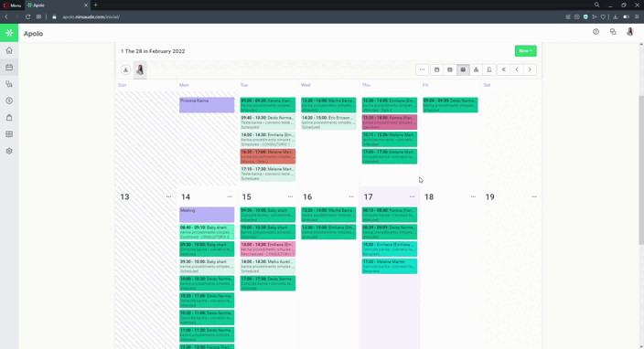Open the settings gear in sidebar
Screen dimensions: 644x349
point(9,151)
